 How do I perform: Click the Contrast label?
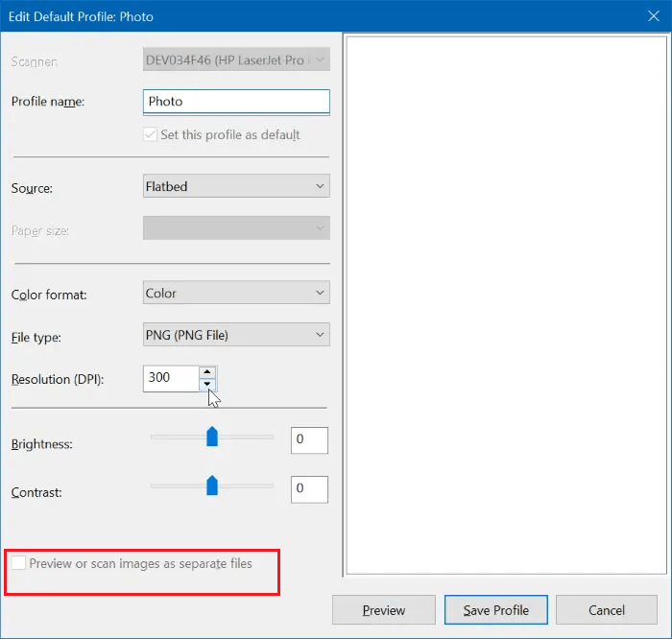pyautogui.click(x=36, y=492)
